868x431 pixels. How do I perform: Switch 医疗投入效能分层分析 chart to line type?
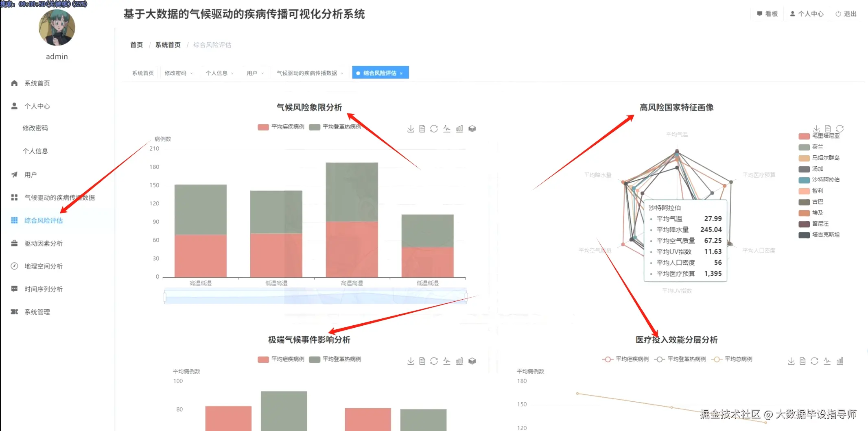[827, 361]
